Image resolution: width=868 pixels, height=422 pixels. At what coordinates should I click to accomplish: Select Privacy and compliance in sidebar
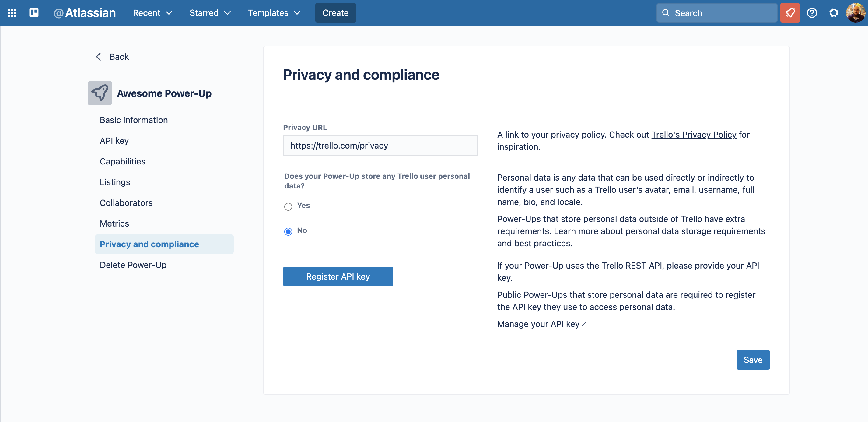(x=164, y=244)
